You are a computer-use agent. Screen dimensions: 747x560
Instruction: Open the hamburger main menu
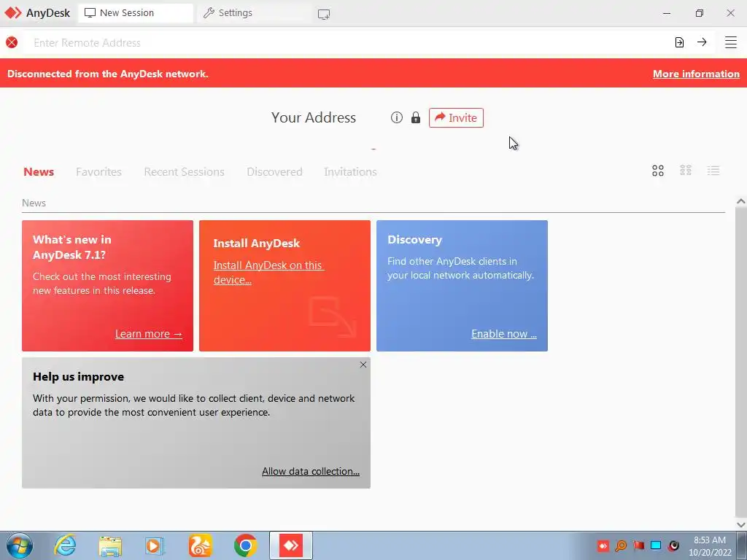pyautogui.click(x=731, y=42)
